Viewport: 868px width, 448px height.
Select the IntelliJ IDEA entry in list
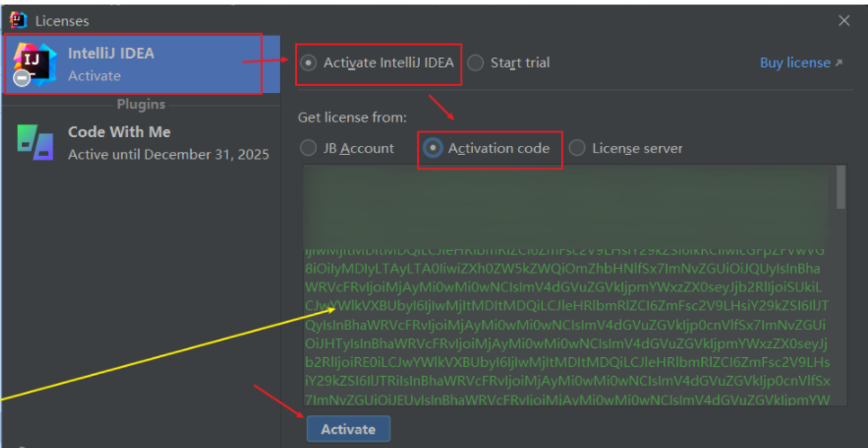click(x=141, y=64)
